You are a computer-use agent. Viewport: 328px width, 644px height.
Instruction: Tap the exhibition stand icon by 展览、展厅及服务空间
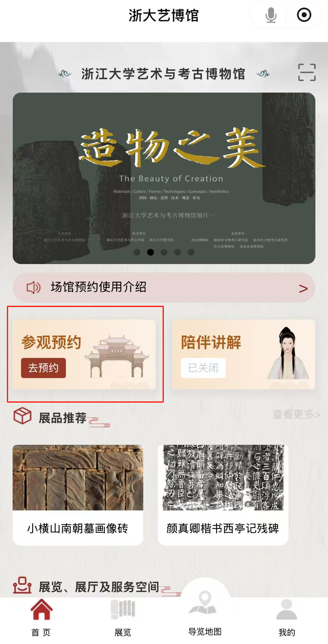(22, 585)
